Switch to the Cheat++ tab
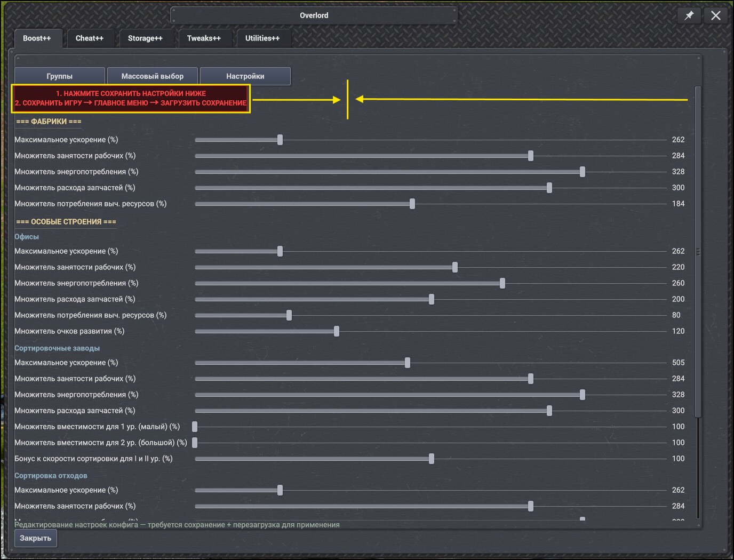The width and height of the screenshot is (734, 560). pos(90,38)
